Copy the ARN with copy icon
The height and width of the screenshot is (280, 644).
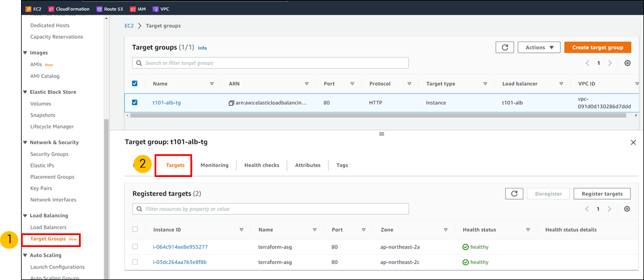(231, 103)
